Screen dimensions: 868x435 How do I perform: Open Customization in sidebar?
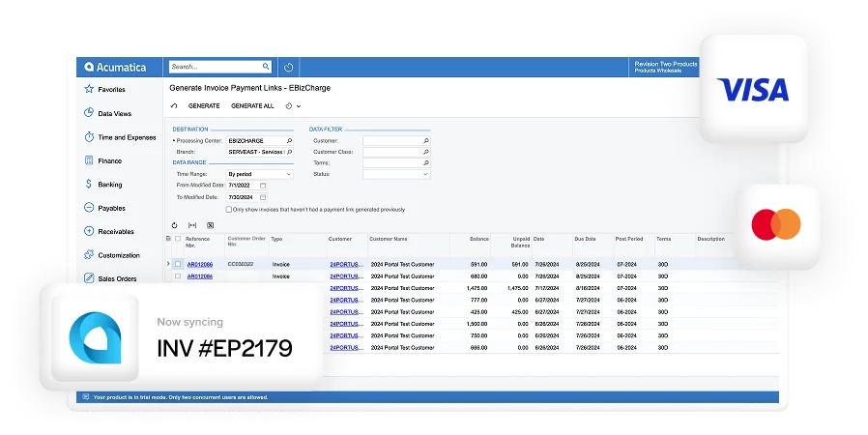119,255
